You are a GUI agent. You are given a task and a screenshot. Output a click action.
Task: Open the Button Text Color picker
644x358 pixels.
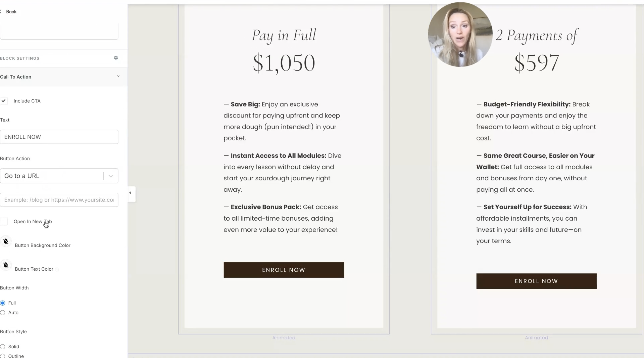[6, 265]
